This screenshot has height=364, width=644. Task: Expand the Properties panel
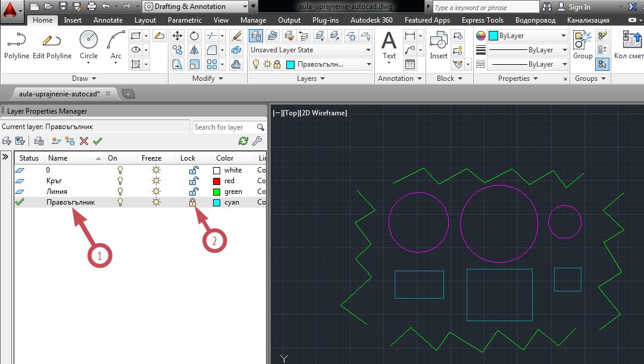tap(518, 79)
